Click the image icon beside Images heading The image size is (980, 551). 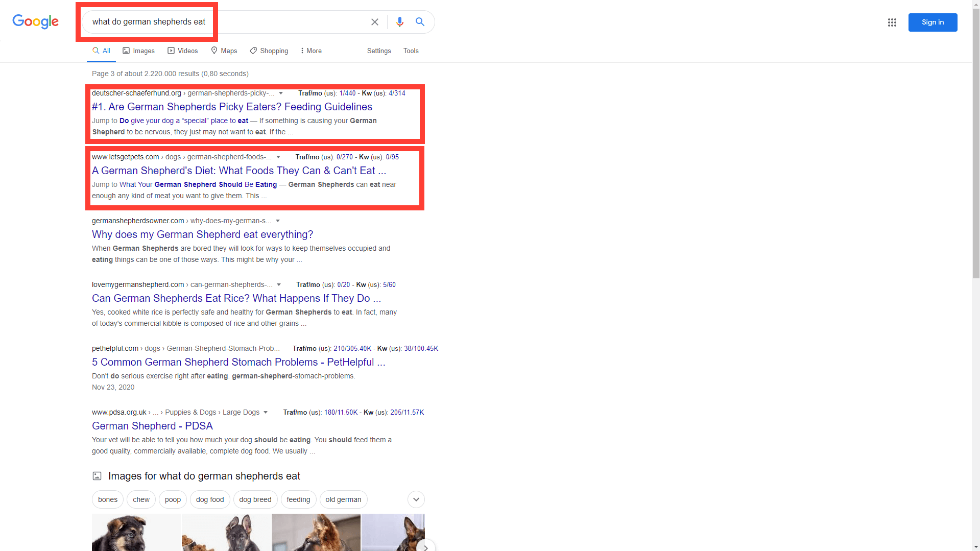point(97,476)
